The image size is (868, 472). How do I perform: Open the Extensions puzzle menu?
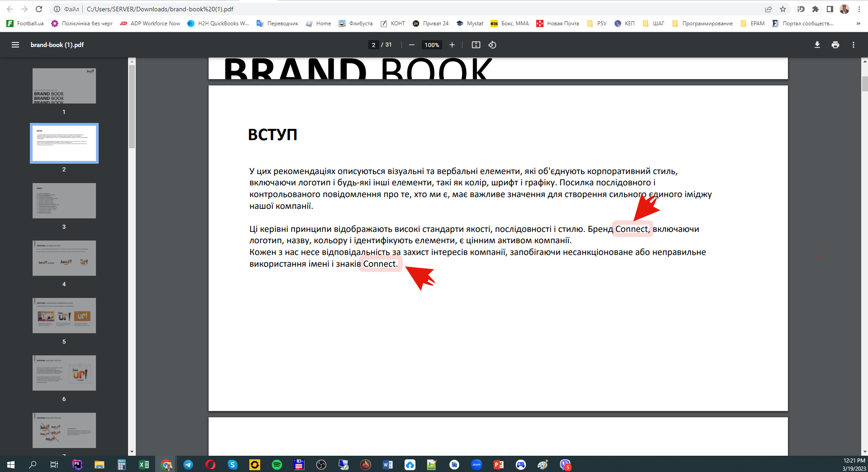816,9
